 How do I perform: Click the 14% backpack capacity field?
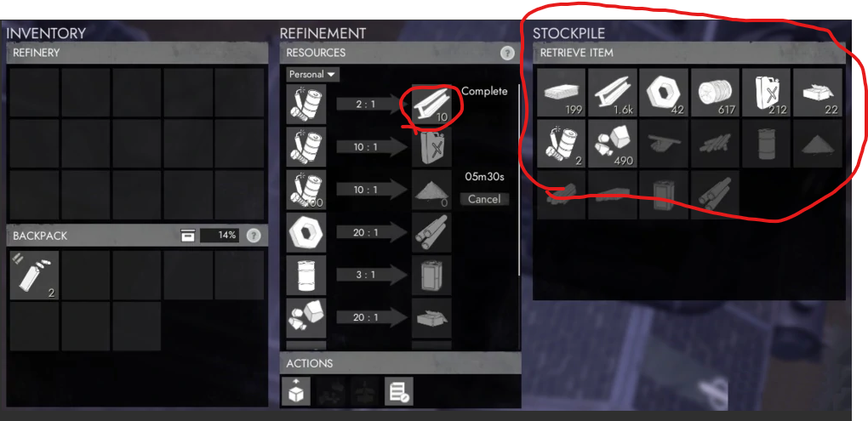220,236
